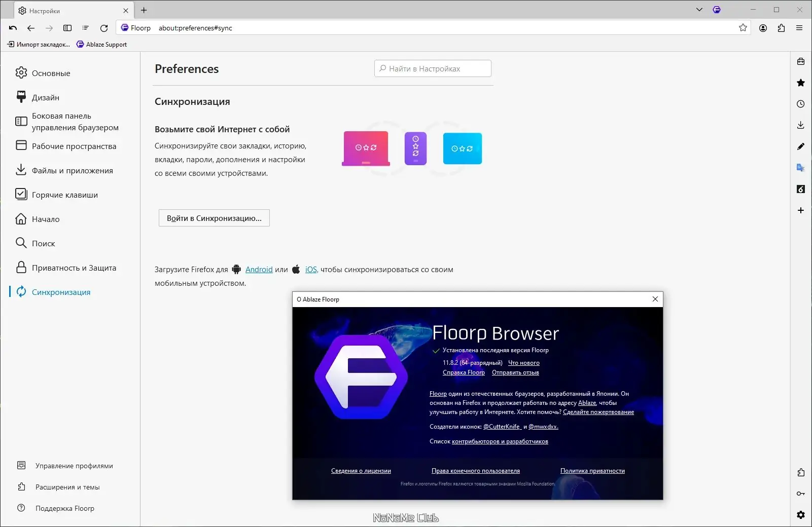
Task: Expand the list all tabs chevron
Action: click(x=699, y=10)
